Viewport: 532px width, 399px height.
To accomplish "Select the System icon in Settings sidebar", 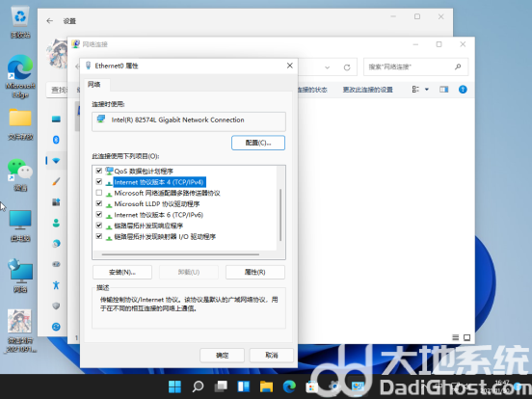I will click(56, 120).
